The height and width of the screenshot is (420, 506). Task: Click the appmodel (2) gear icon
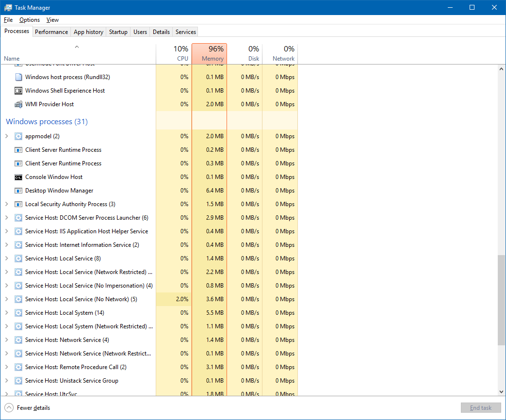click(19, 136)
